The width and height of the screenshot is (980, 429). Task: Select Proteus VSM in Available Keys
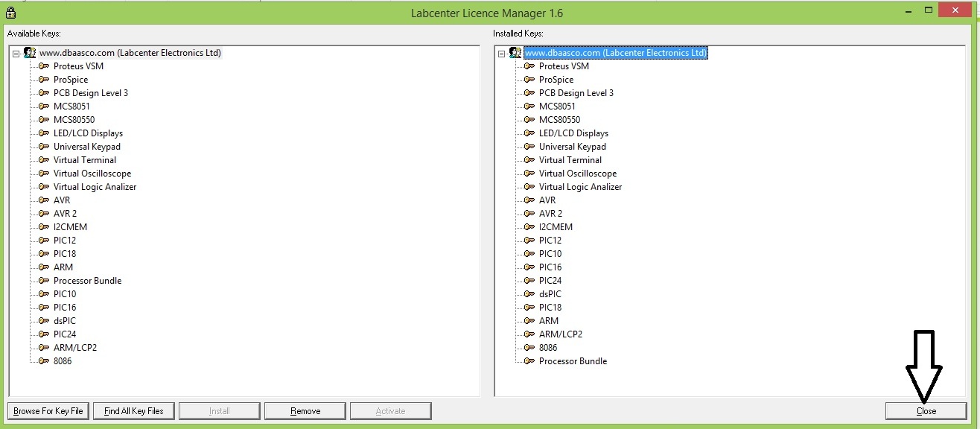(x=78, y=66)
